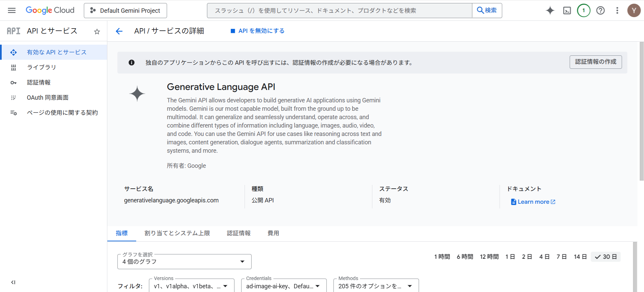Image resolution: width=644 pixels, height=292 pixels.
Task: Switch to the 費用 tab
Action: 273,233
